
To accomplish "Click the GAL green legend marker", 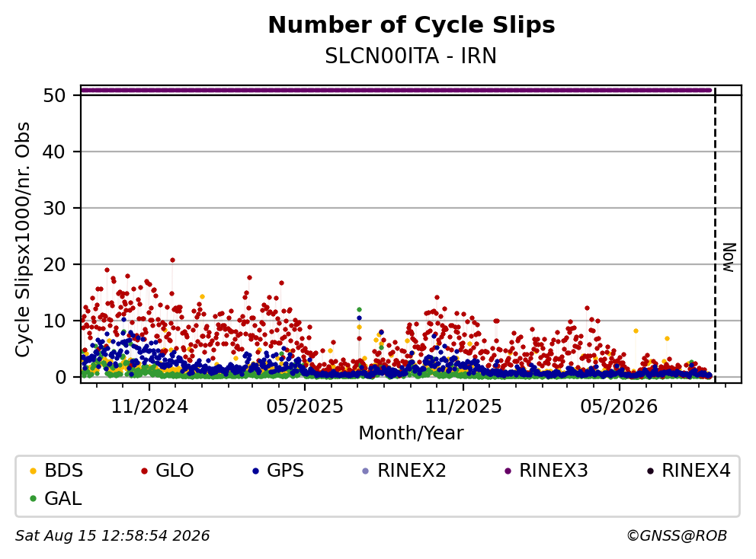I will (33, 499).
